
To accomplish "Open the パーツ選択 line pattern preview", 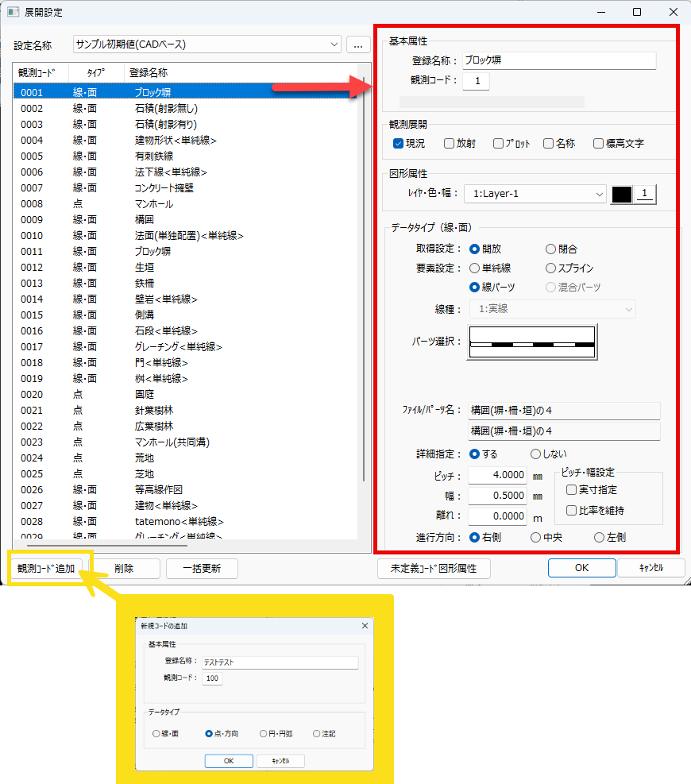I will point(532,342).
